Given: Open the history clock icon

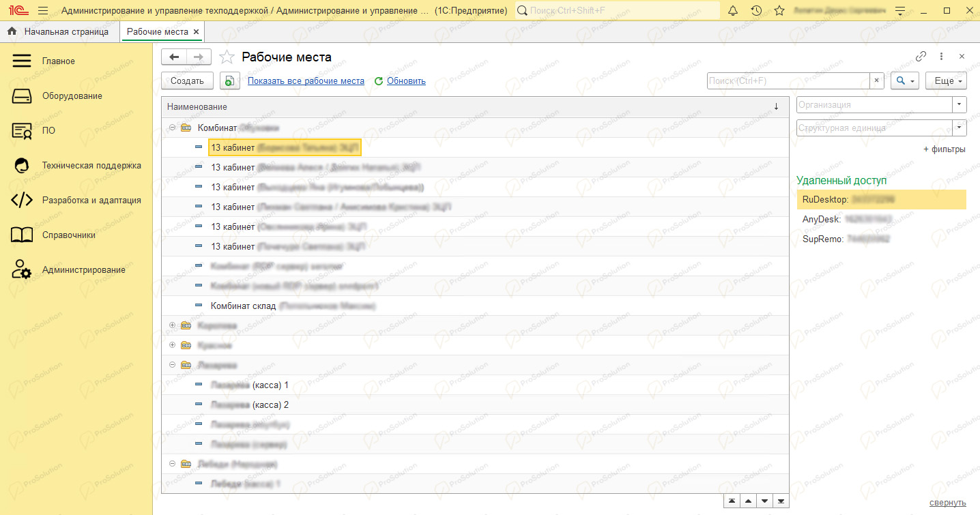Looking at the screenshot, I should tap(756, 11).
